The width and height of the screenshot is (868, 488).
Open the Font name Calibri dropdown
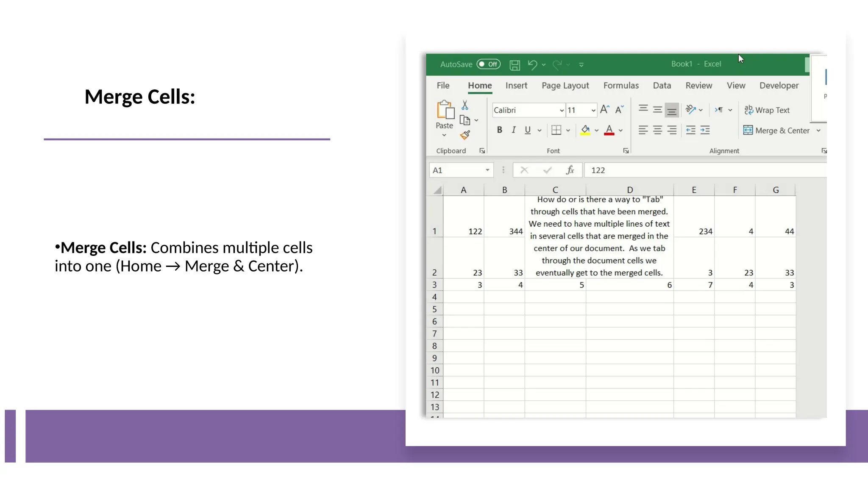[562, 110]
